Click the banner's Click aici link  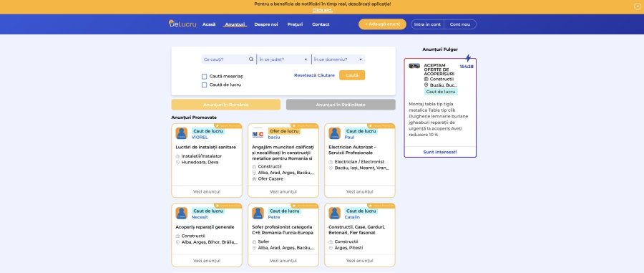(322, 10)
